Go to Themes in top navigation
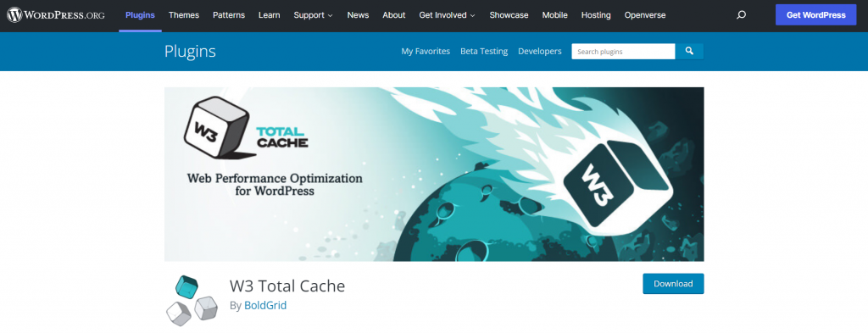This screenshot has width=868, height=333. coord(184,15)
